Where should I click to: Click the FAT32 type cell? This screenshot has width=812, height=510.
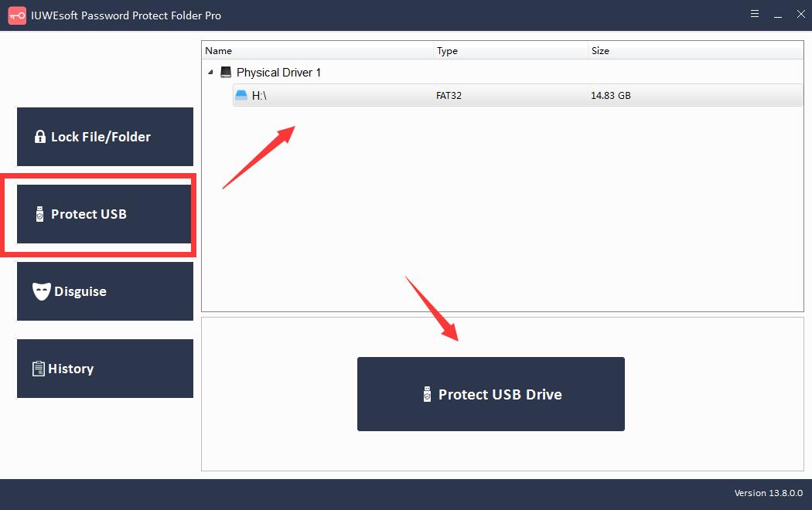click(x=449, y=95)
